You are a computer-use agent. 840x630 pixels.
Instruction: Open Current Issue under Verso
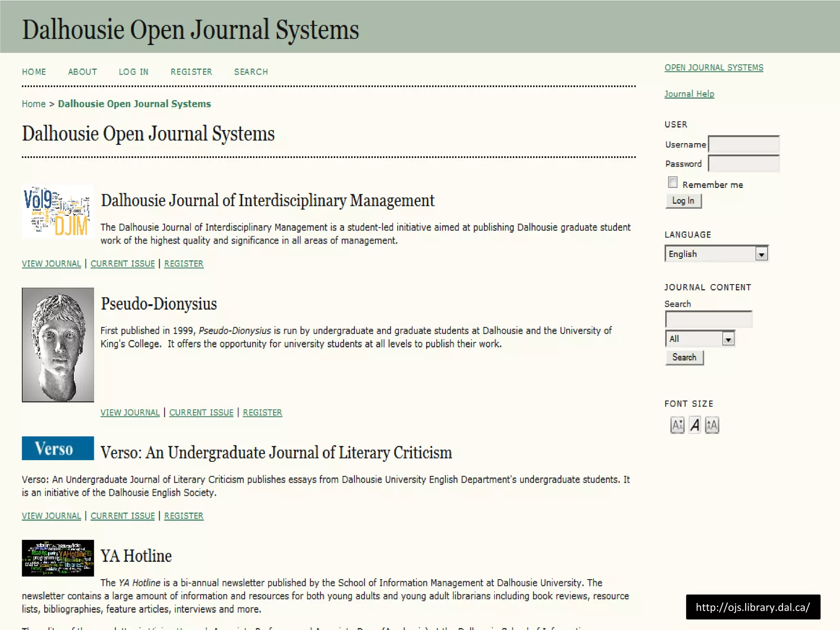point(123,516)
